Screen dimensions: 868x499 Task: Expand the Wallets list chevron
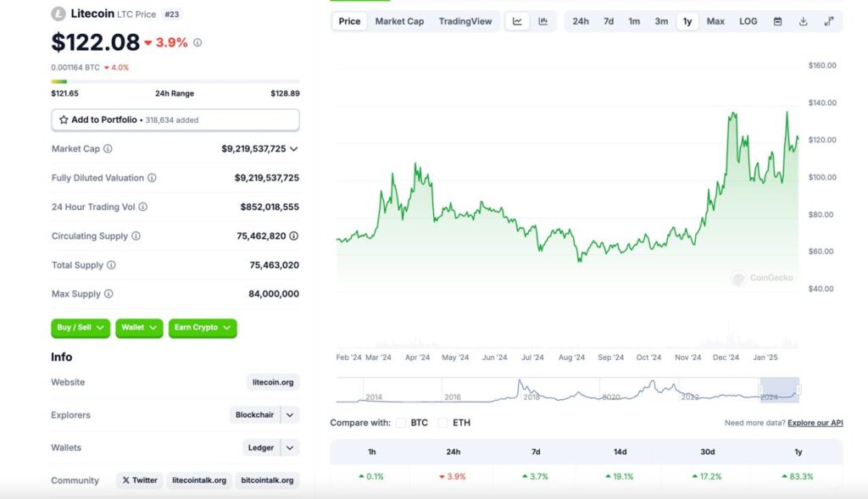tap(290, 447)
